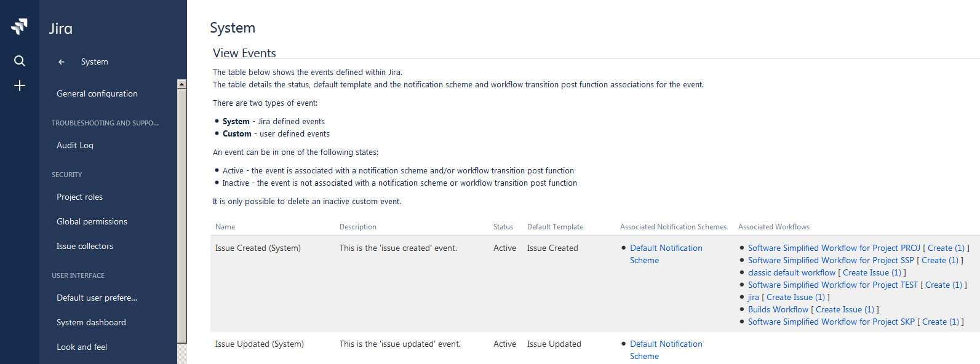This screenshot has height=364, width=980.
Task: Open Default Notification Scheme for Issue Updated
Action: (666, 344)
